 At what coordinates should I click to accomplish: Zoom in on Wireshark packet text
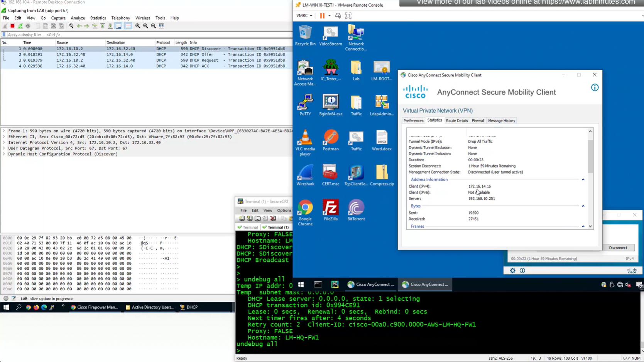tap(138, 26)
